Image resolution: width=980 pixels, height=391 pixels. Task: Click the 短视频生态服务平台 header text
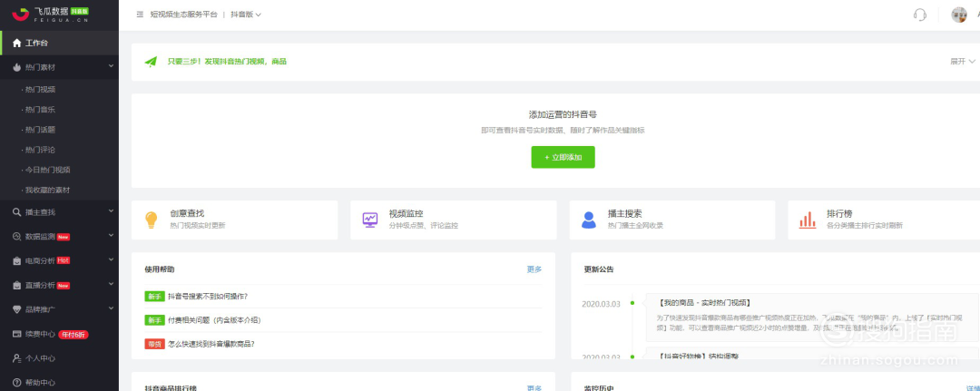coord(183,15)
